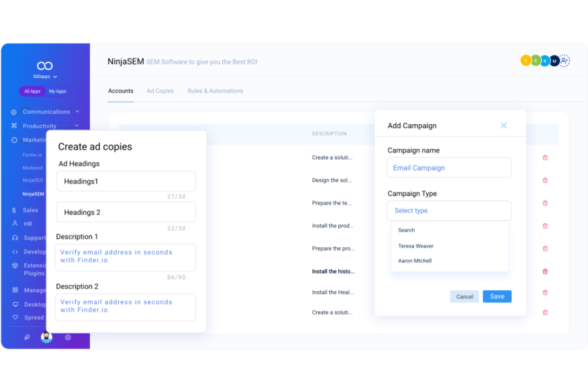Click the Communications globe icon

14,112
